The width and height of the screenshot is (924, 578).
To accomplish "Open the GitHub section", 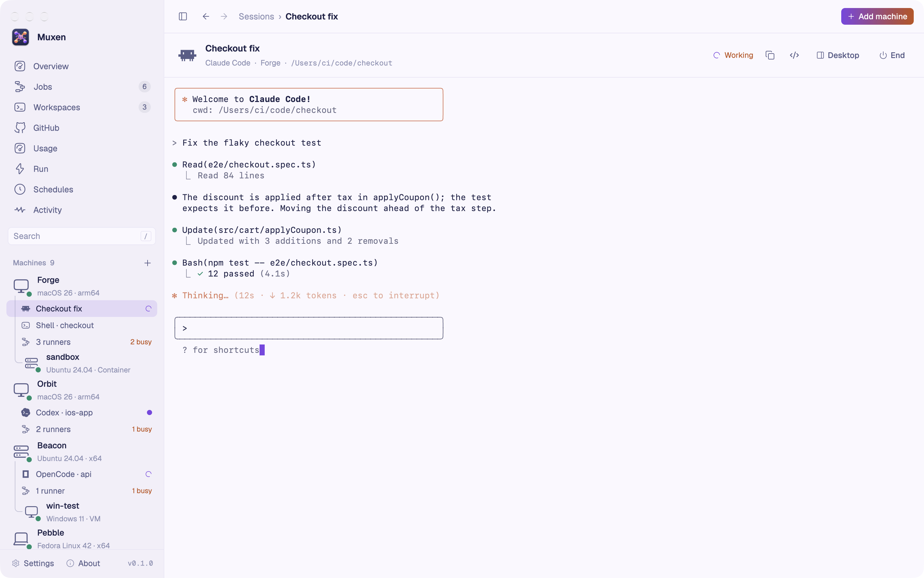I will 82,128.
